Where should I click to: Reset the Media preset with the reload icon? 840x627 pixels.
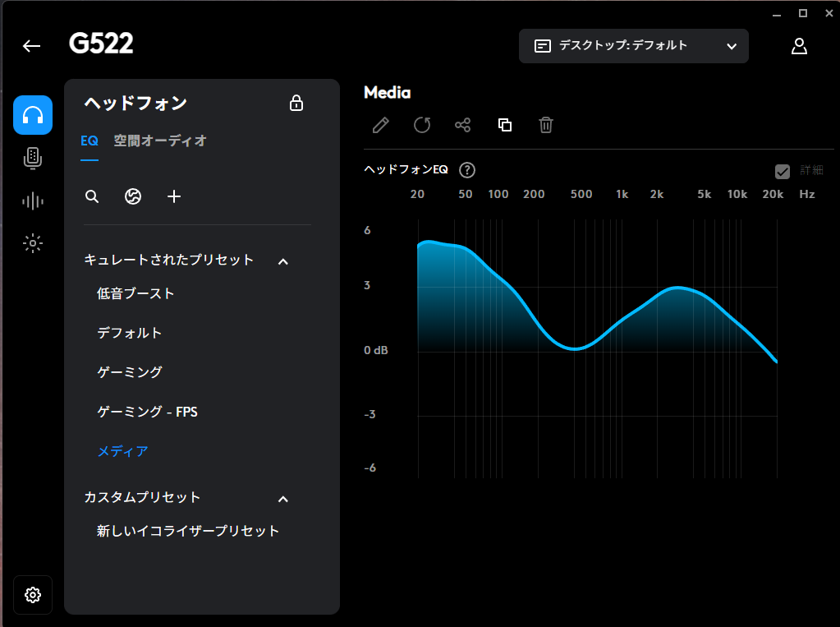[422, 125]
